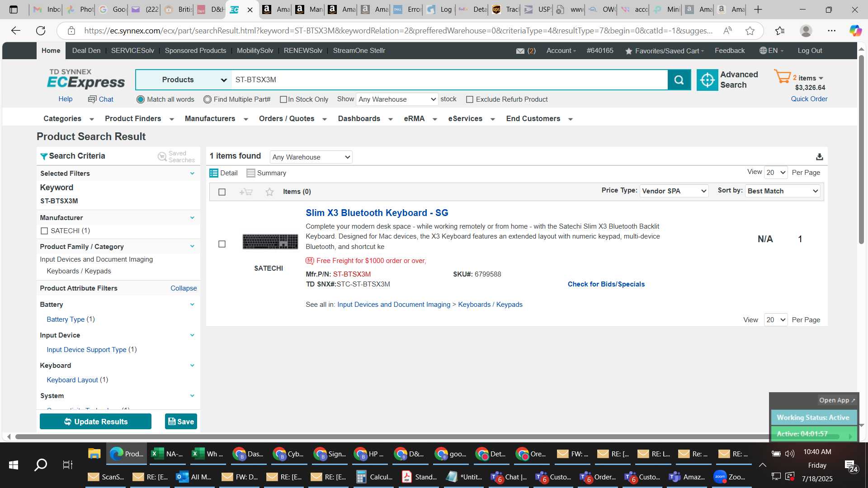This screenshot has width=868, height=488.
Task: Open Battery Type filter link
Action: pyautogui.click(x=66, y=319)
